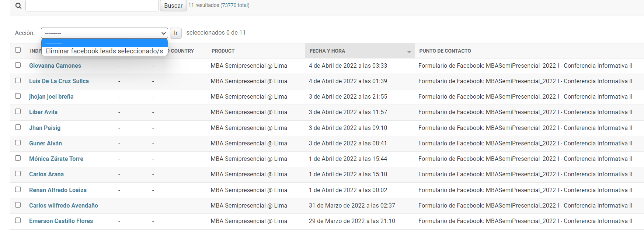Open the Guner Alván lead

point(45,143)
